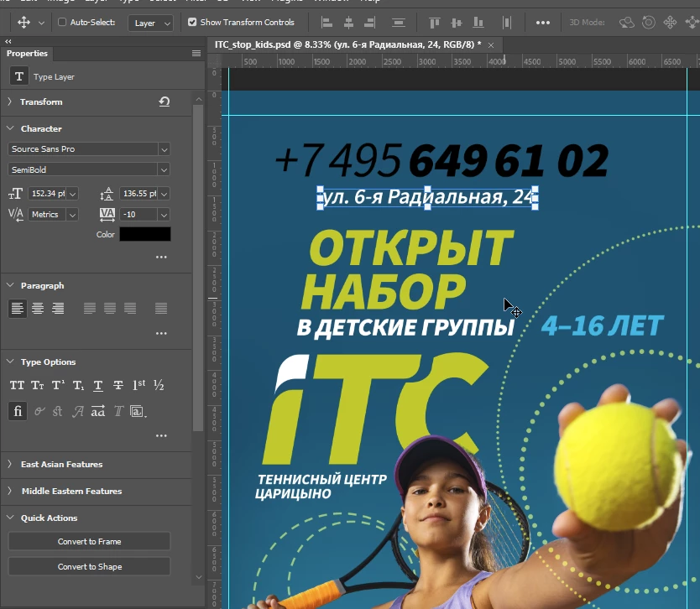Open more Character options three dots

161,257
